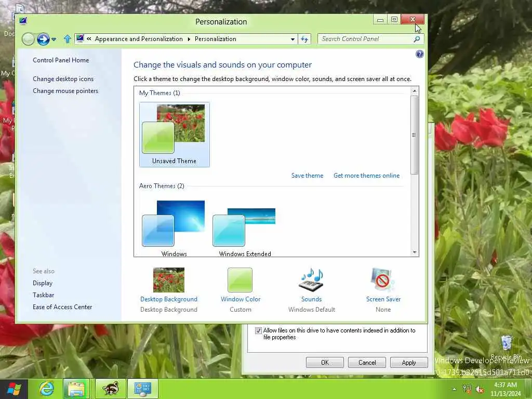
Task: Open Change mouse pointers link
Action: tap(65, 91)
